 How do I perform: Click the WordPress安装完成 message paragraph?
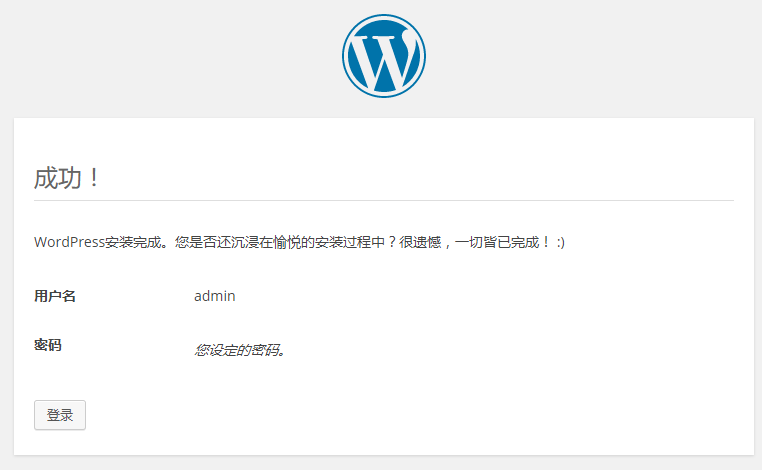(x=299, y=242)
